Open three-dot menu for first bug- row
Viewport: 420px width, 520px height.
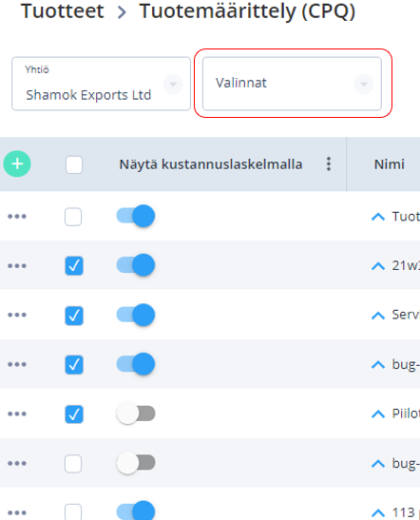pos(17,364)
